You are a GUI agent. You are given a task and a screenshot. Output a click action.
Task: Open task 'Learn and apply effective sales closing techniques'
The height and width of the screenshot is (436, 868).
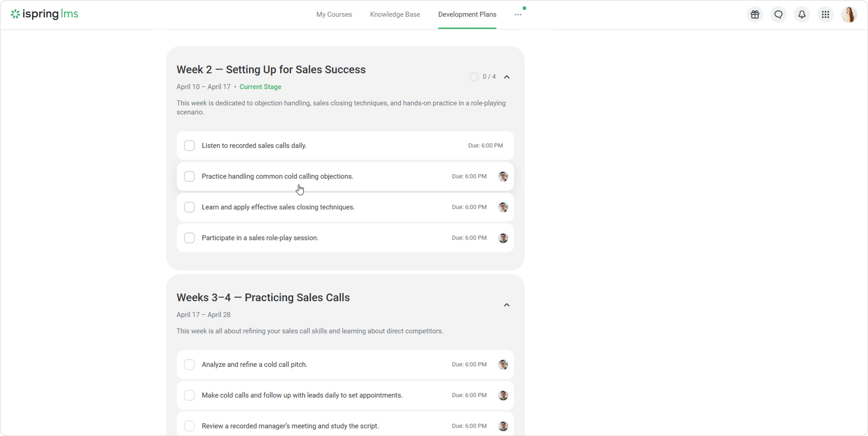click(x=278, y=207)
